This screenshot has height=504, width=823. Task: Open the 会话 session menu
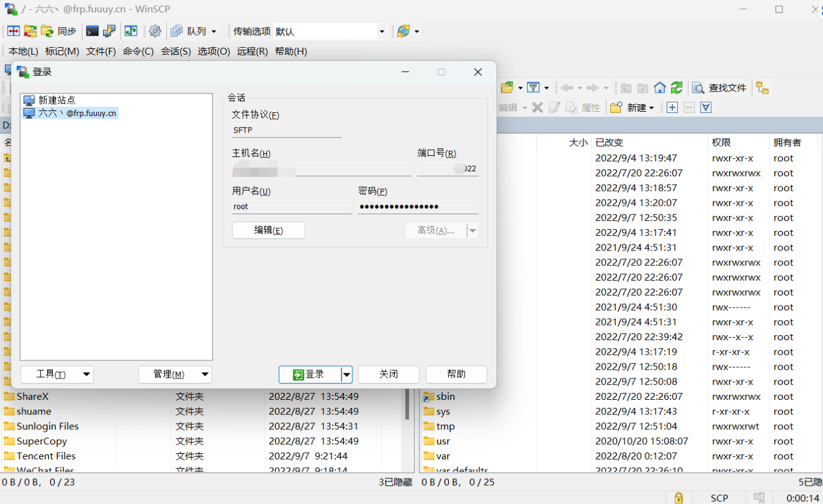[x=176, y=51]
